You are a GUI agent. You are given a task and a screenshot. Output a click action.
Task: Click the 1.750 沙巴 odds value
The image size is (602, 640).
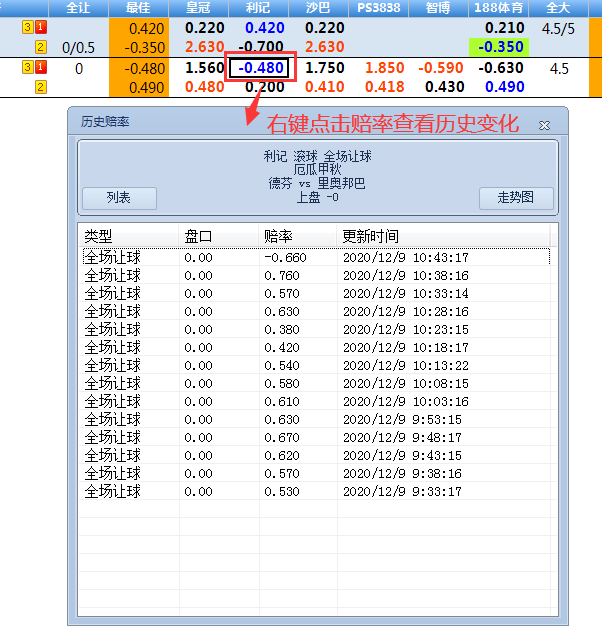click(324, 68)
